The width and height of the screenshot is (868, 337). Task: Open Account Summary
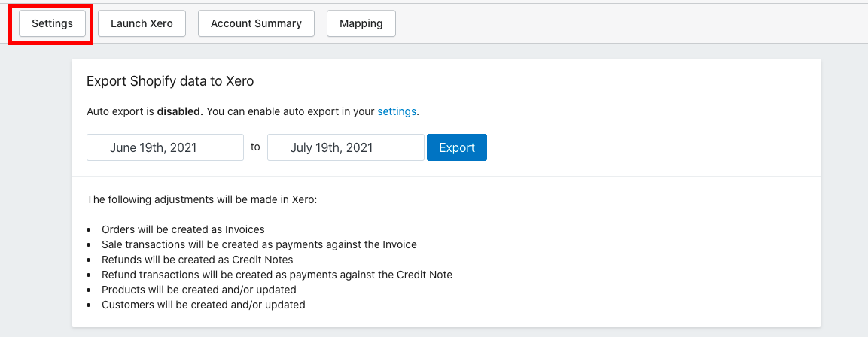click(256, 24)
